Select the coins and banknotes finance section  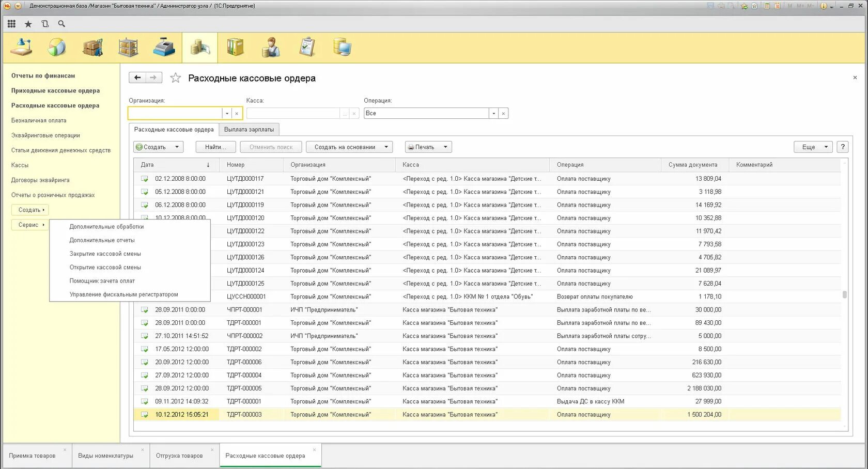(x=200, y=48)
